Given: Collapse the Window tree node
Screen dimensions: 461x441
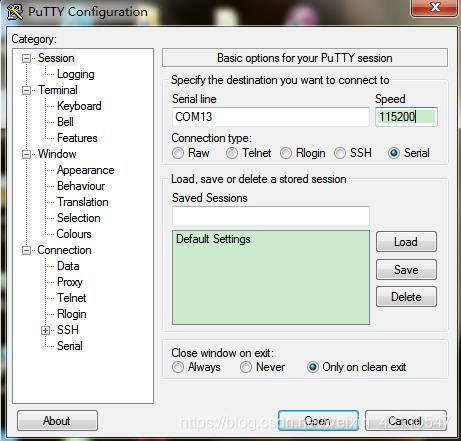Looking at the screenshot, I should 26,154.
